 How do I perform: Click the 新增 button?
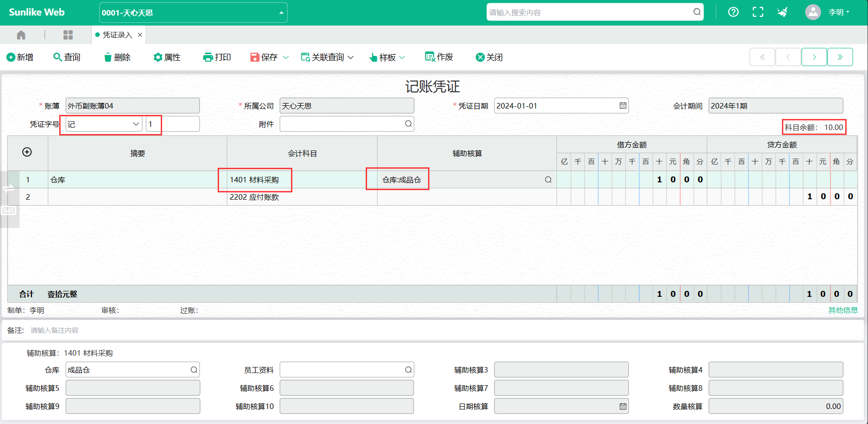20,57
